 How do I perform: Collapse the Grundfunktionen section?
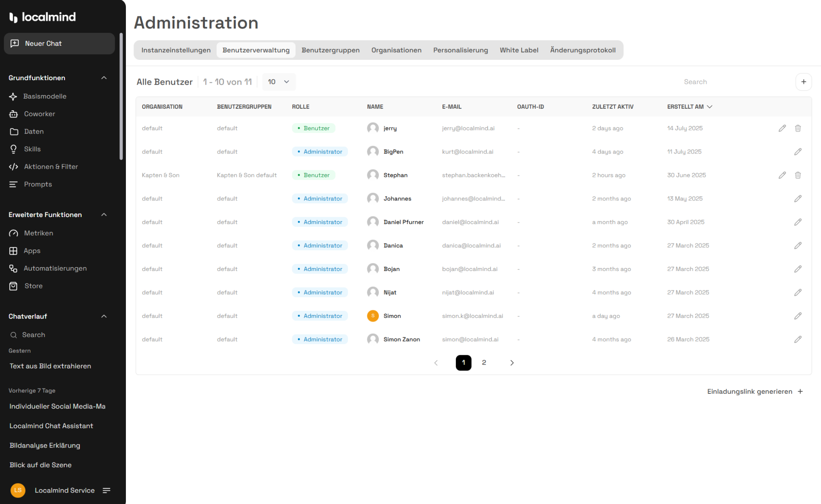[104, 78]
